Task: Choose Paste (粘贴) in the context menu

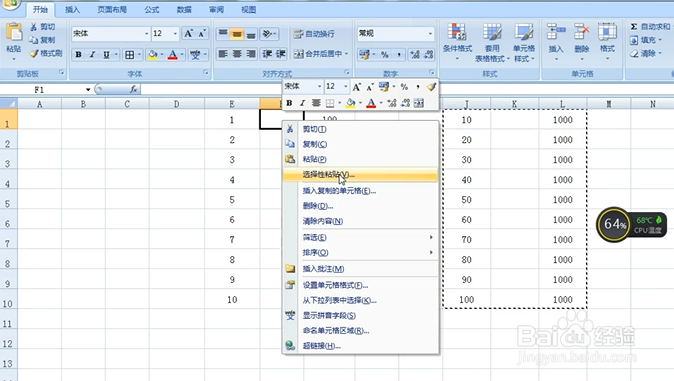Action: 360,159
